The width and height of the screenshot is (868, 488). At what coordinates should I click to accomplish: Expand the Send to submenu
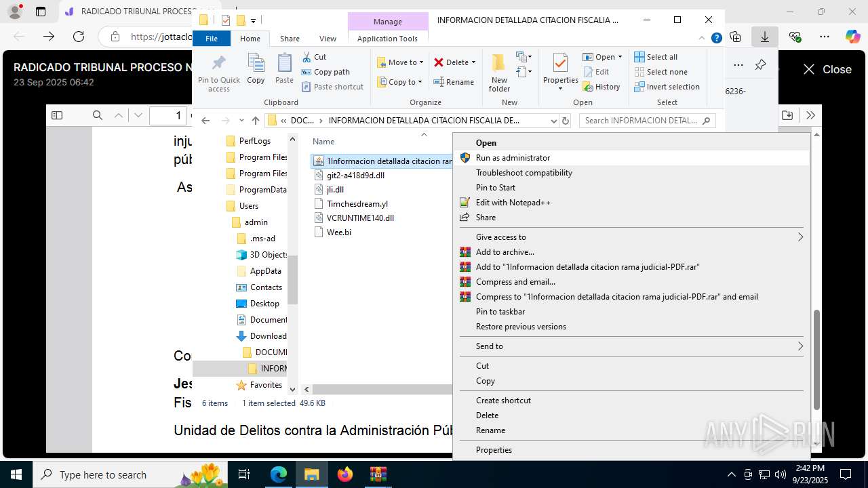pos(631,346)
